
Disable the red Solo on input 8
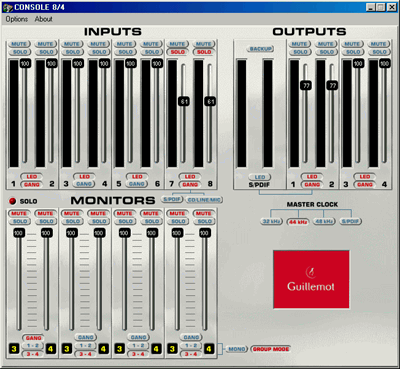click(204, 52)
